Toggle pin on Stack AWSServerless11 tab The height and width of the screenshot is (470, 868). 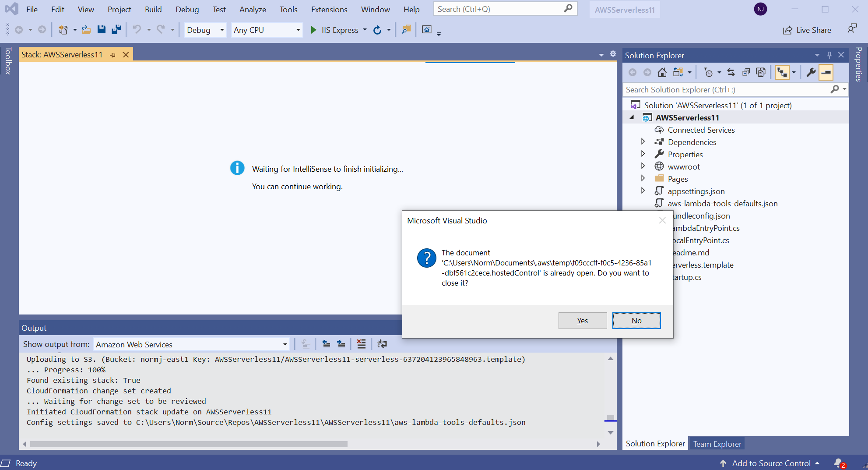pos(113,55)
